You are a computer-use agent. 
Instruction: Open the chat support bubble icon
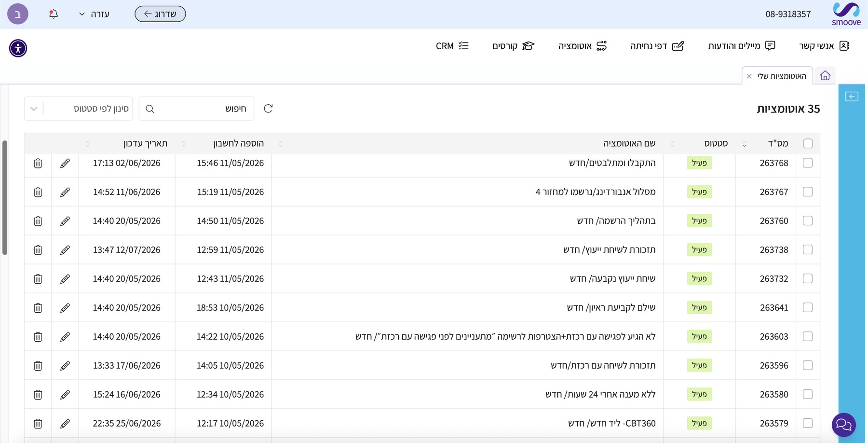843,425
